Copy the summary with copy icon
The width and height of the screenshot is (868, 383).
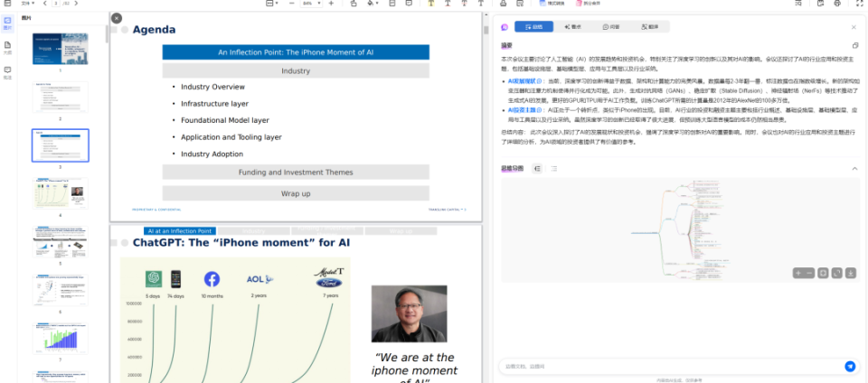pos(855,45)
